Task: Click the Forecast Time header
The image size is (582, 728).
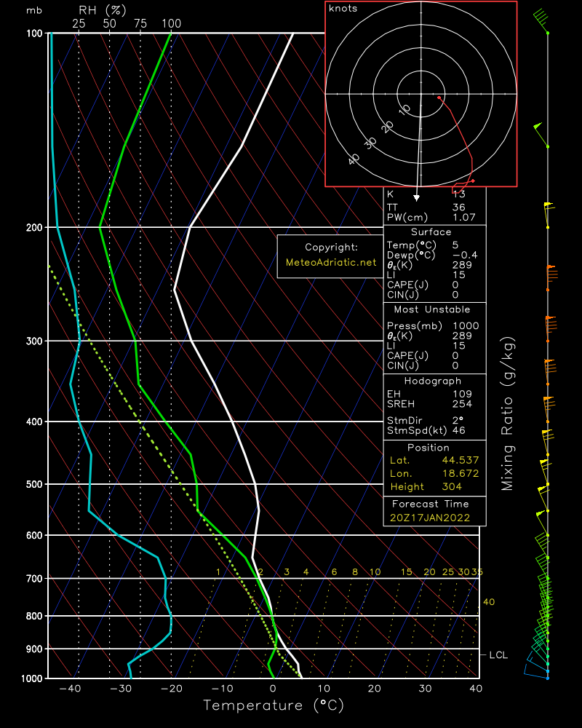Action: point(431,504)
